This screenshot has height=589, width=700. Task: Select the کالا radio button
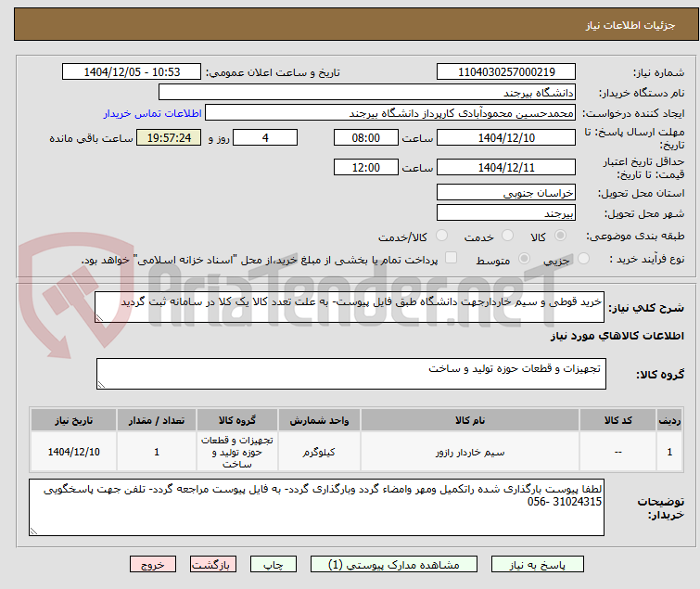[x=560, y=236]
